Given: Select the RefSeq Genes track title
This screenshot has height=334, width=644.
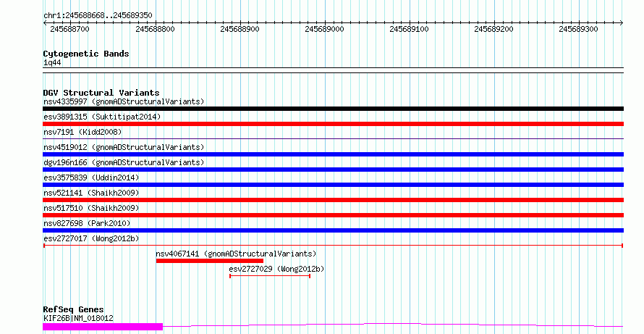Looking at the screenshot, I should click(x=73, y=309).
